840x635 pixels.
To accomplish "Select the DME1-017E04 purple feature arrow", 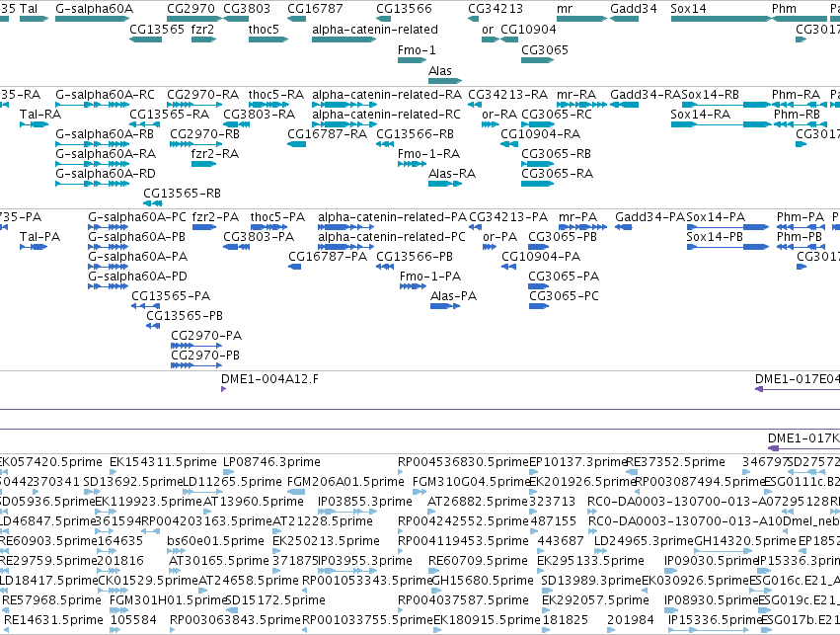I will 798,389.
